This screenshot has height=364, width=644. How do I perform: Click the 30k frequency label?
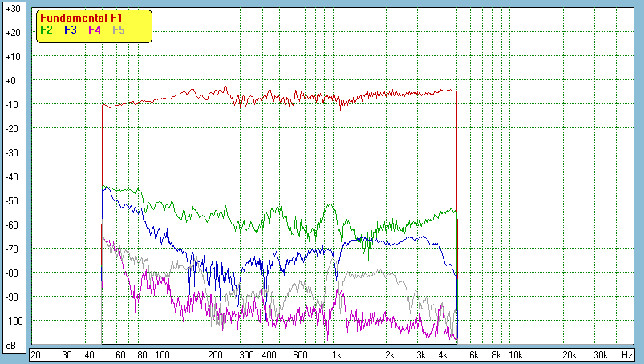click(x=601, y=355)
